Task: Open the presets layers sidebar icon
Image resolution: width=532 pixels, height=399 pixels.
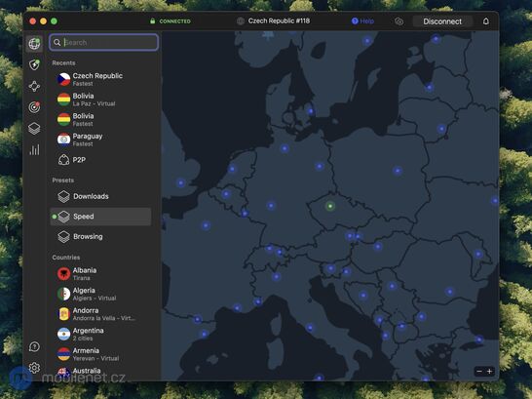Action: (34, 129)
